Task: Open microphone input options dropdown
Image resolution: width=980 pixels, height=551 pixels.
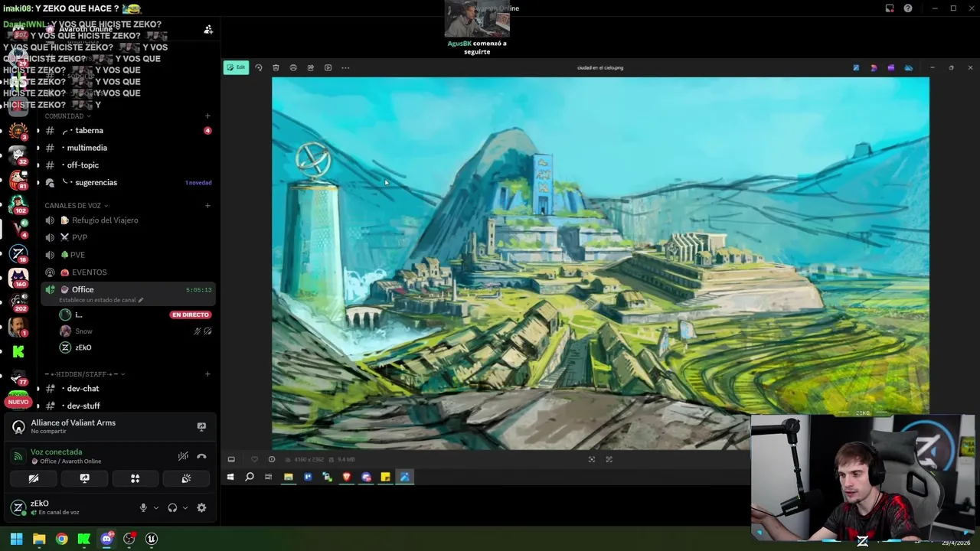Action: coord(156,507)
